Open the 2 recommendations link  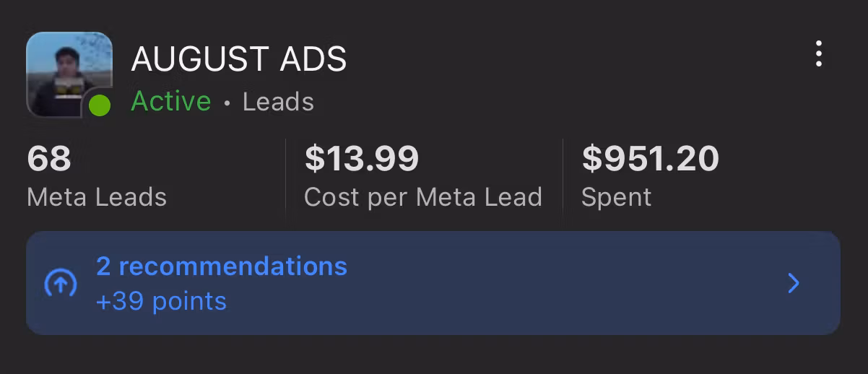tap(222, 266)
